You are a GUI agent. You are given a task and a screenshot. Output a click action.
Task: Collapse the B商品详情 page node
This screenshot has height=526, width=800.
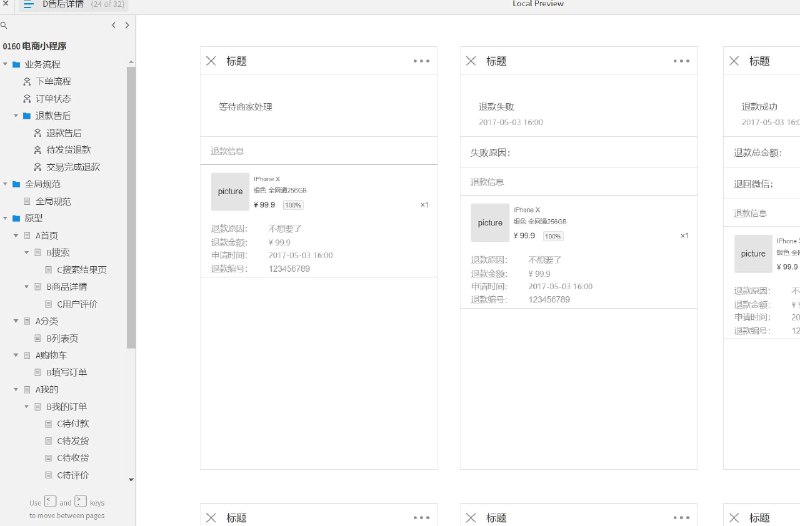click(x=27, y=286)
